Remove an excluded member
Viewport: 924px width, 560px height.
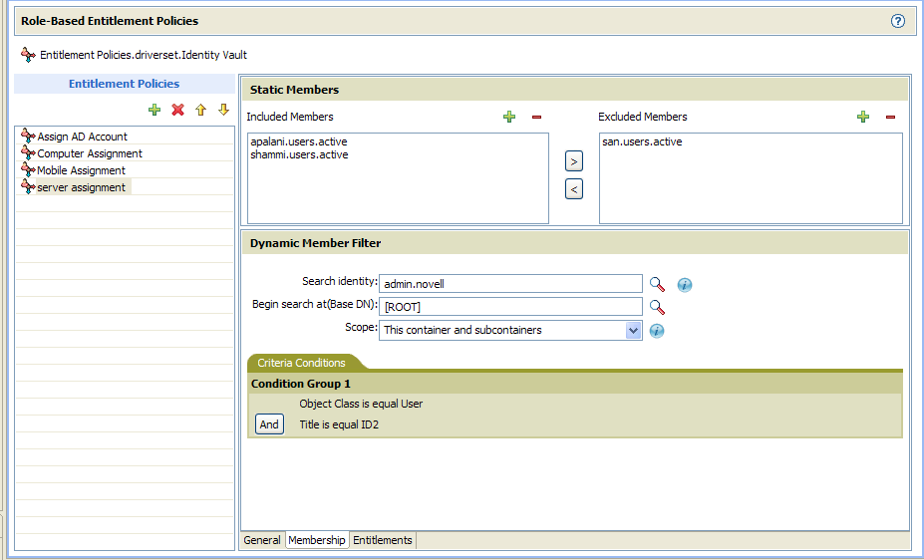click(890, 117)
